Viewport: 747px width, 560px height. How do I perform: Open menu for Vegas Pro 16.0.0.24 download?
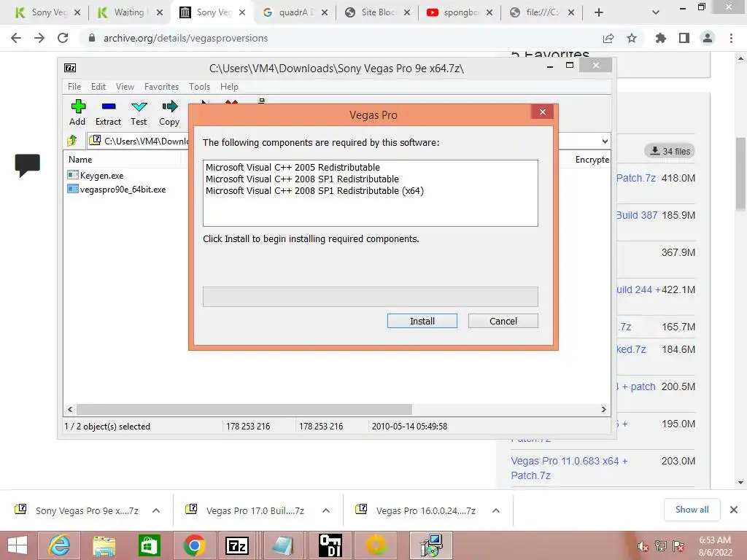[x=496, y=510]
